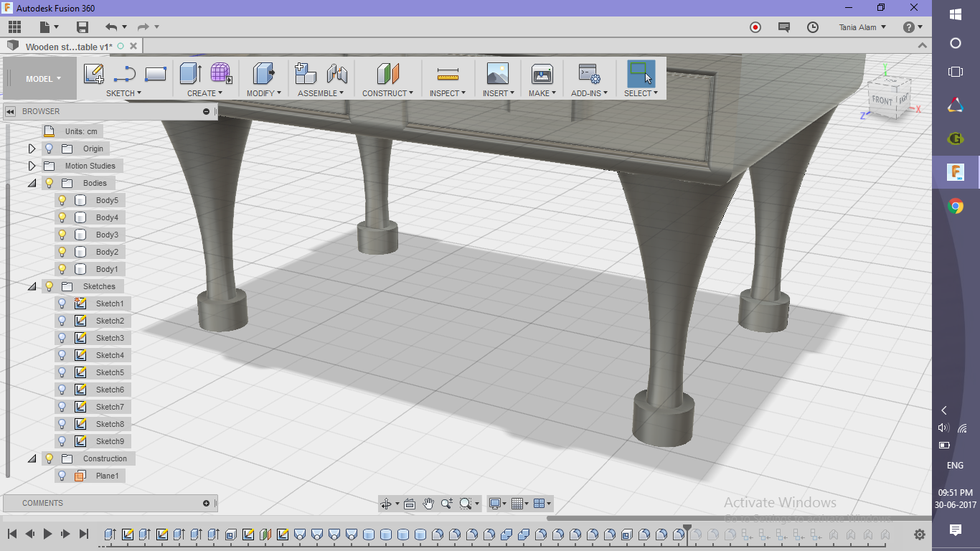The width and height of the screenshot is (980, 551).
Task: Open the MODEL workspace dropdown
Action: pyautogui.click(x=43, y=79)
